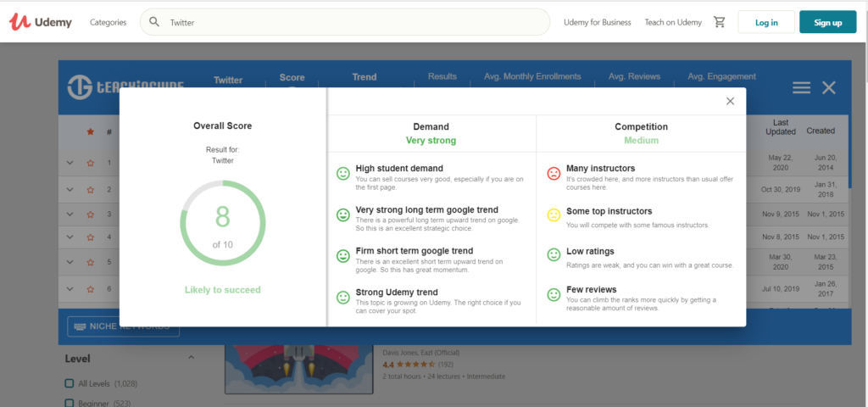The height and width of the screenshot is (407, 868).
Task: Favorite row 2 with the star
Action: tap(90, 189)
